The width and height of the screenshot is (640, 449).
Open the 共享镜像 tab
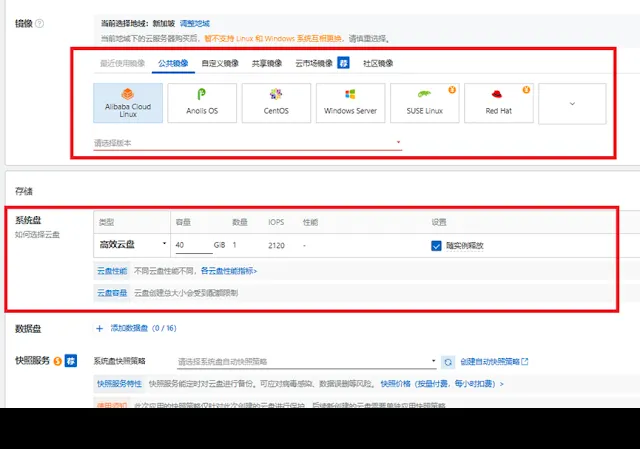click(x=267, y=63)
